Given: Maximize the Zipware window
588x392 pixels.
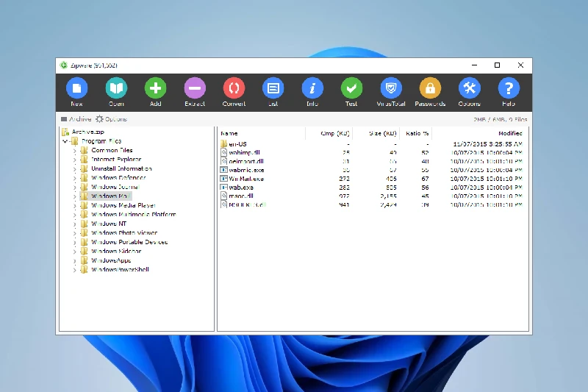Looking at the screenshot, I should [x=498, y=65].
